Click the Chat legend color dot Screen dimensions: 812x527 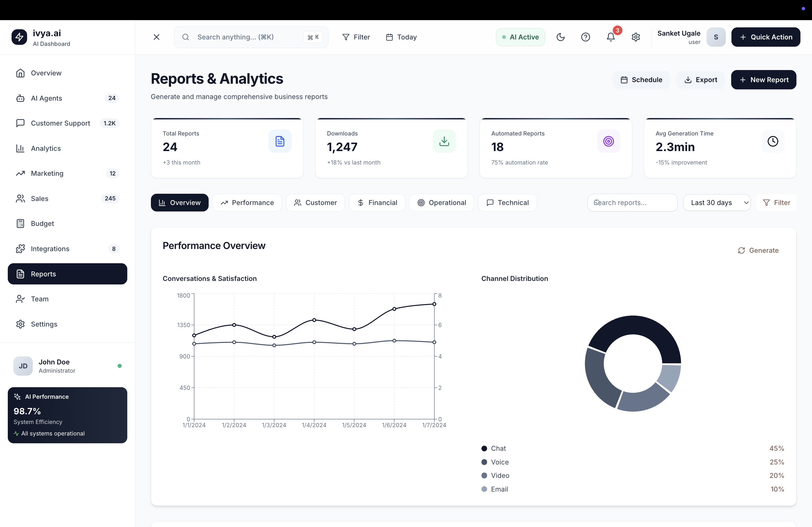[484, 448]
